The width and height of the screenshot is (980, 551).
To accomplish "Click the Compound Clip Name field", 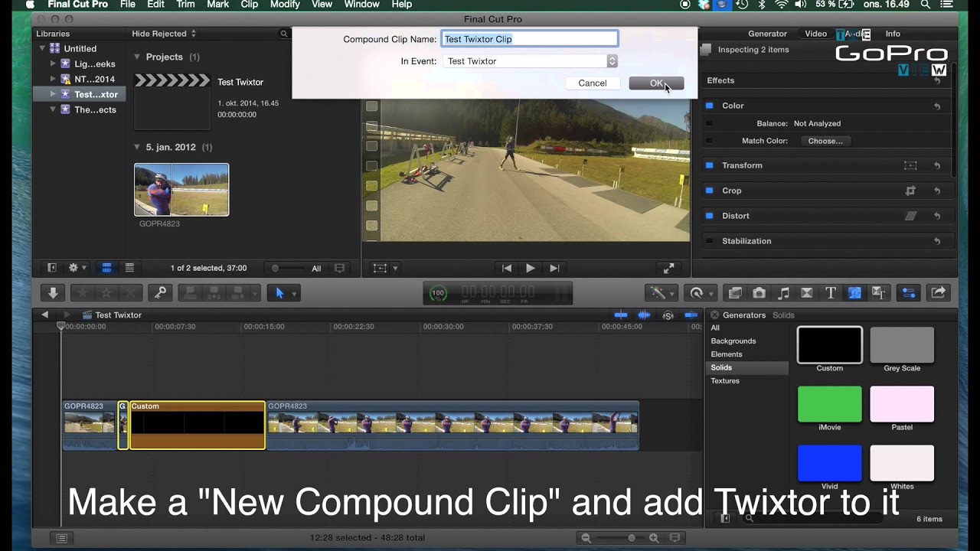I will tap(530, 39).
